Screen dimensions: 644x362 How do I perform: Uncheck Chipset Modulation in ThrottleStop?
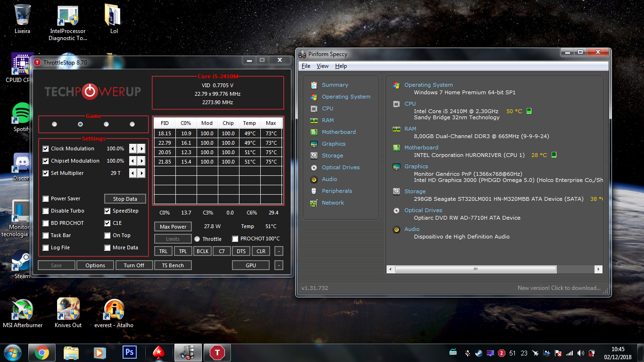point(46,161)
